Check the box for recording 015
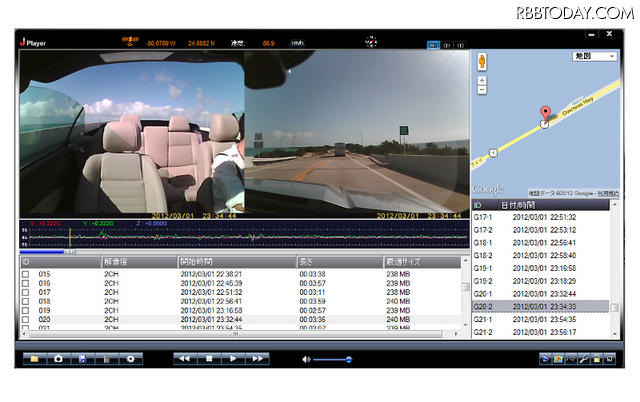Viewport: 640px width, 402px height. [27, 273]
